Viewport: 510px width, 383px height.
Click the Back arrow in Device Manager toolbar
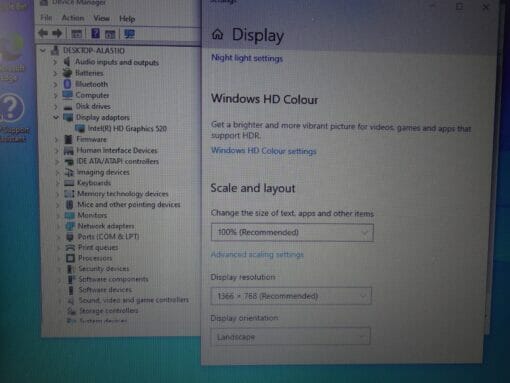(43, 33)
